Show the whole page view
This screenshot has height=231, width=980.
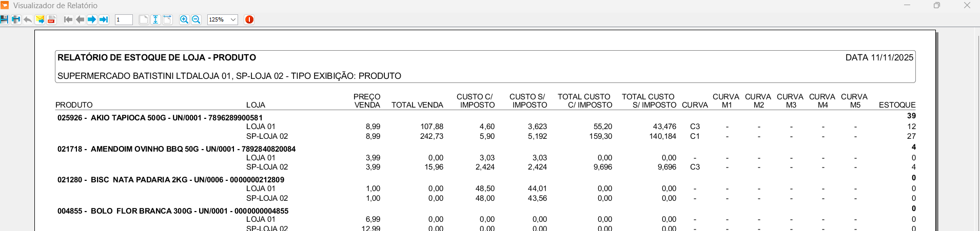tap(144, 19)
